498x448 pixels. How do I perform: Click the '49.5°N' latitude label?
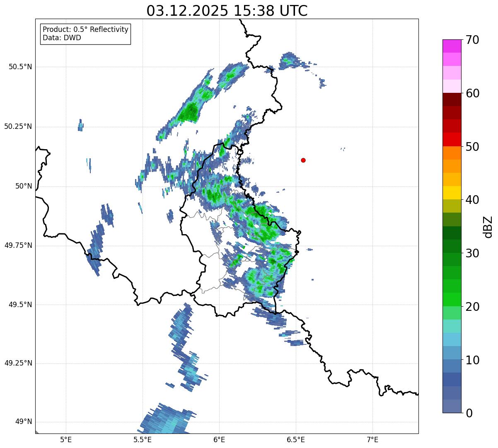[x=20, y=305]
